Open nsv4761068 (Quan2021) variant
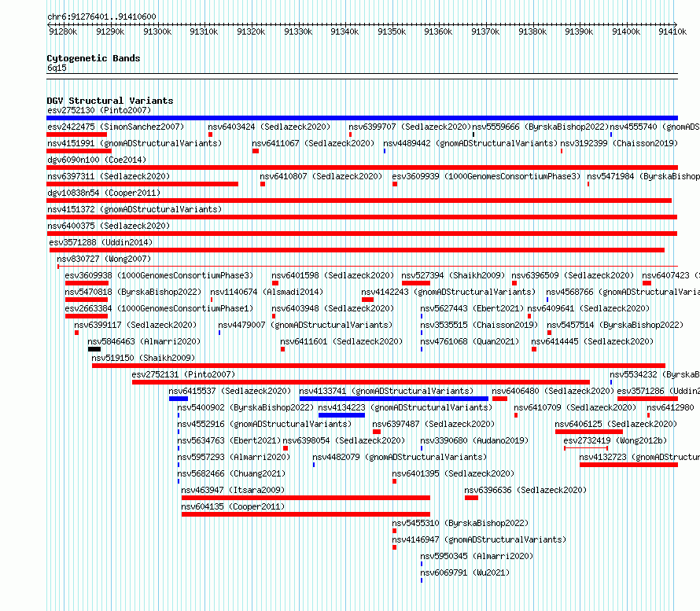Screen dimensions: 700x611 470,341
